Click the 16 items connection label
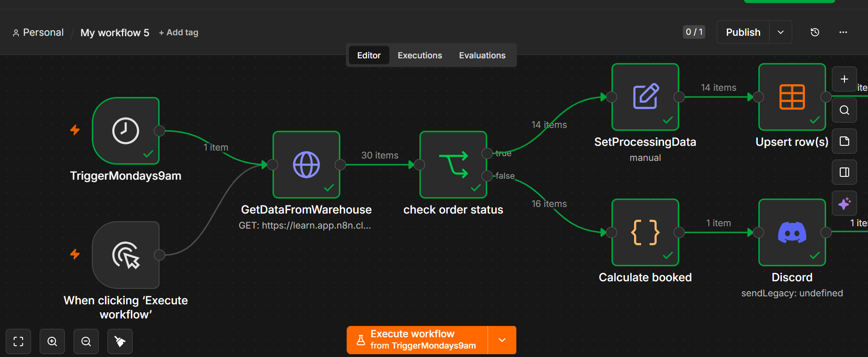The height and width of the screenshot is (357, 868). pos(549,204)
